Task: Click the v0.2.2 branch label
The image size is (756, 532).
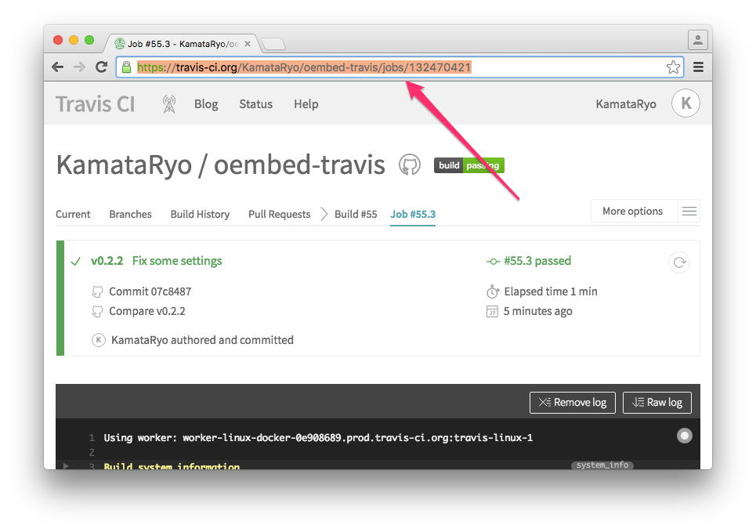Action: pyautogui.click(x=107, y=261)
